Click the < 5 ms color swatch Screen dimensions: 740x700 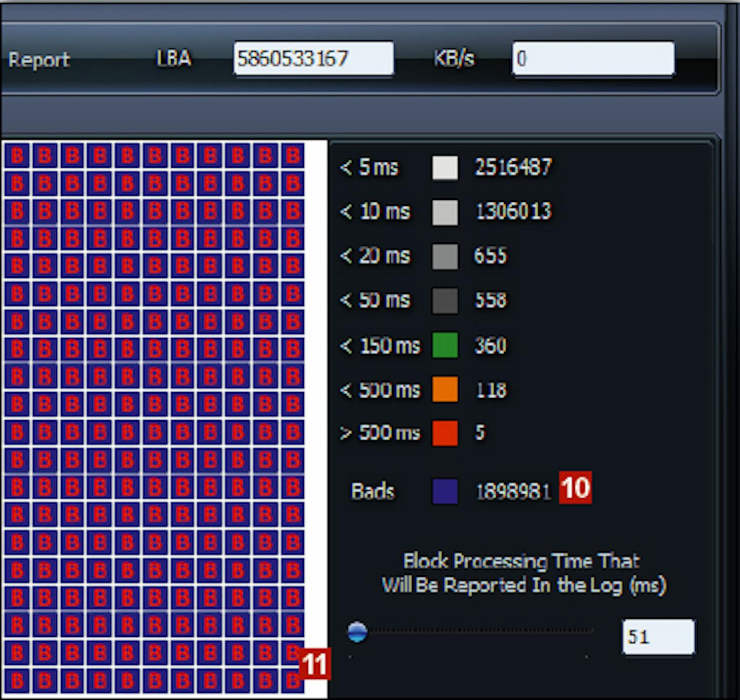(444, 168)
